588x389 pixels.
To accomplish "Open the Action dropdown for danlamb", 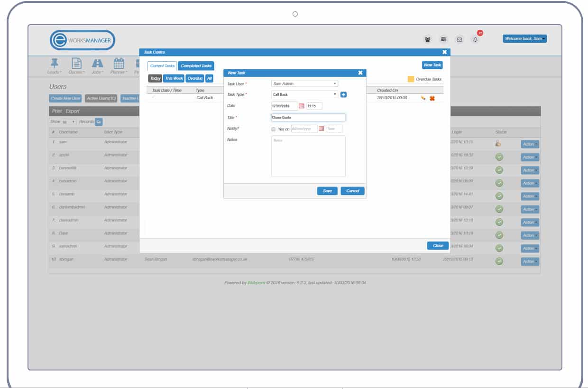I will click(x=530, y=196).
